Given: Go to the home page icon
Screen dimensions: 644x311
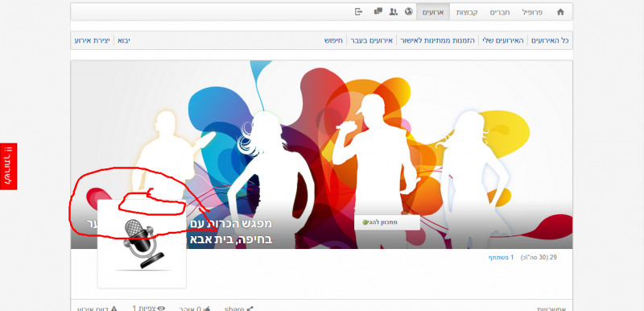Looking at the screenshot, I should pyautogui.click(x=560, y=12).
